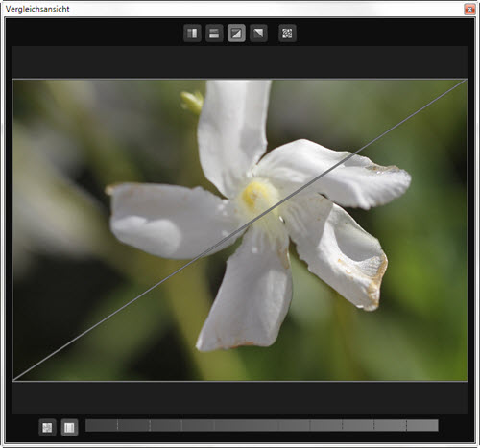Close the Vergleichsansicht window
The image size is (480, 448).
pyautogui.click(x=469, y=9)
